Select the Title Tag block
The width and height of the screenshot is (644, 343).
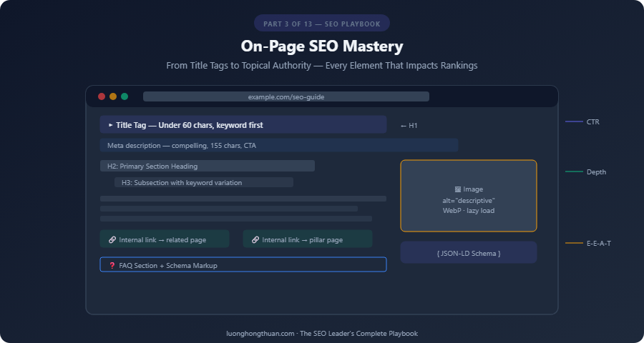pos(243,125)
